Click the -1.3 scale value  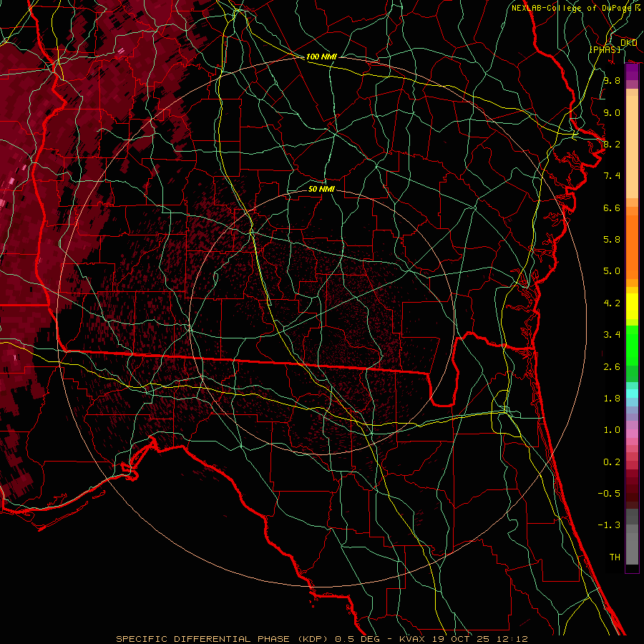pyautogui.click(x=609, y=525)
